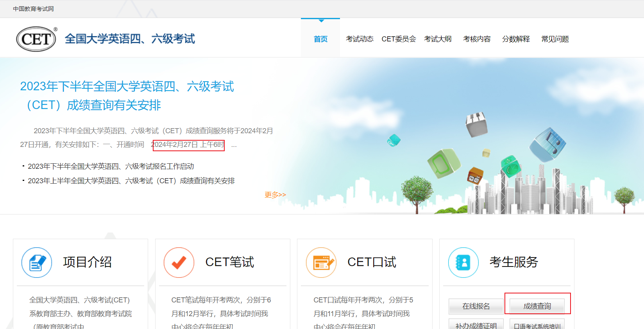
Task: Expand news list via 更多>> link
Action: (275, 195)
